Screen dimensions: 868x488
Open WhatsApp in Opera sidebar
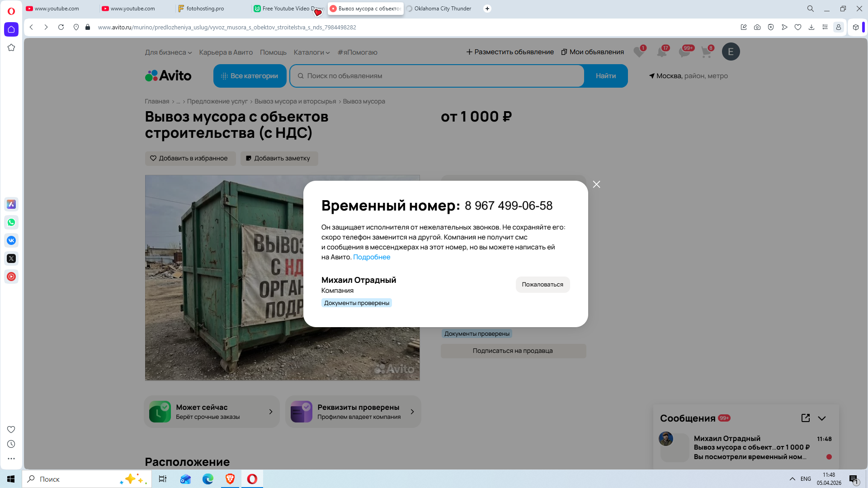click(x=11, y=222)
